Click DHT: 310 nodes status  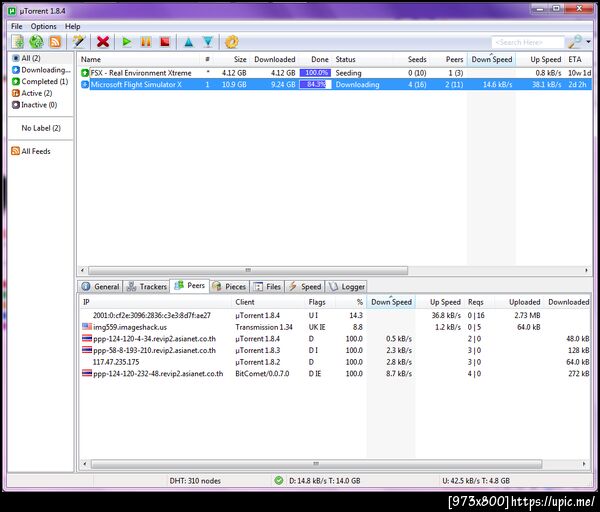coord(195,481)
